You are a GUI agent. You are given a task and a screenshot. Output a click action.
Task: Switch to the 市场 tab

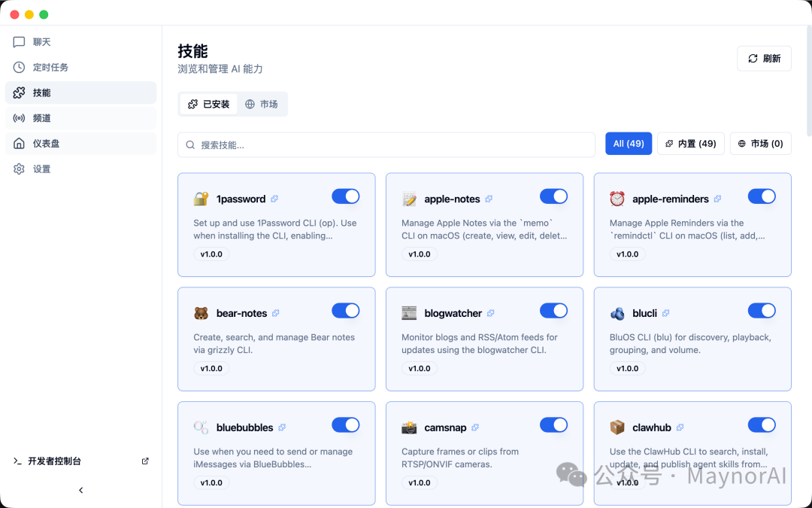pos(262,104)
